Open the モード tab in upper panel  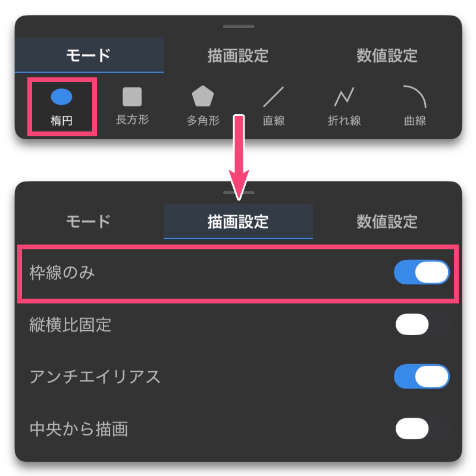pyautogui.click(x=89, y=55)
